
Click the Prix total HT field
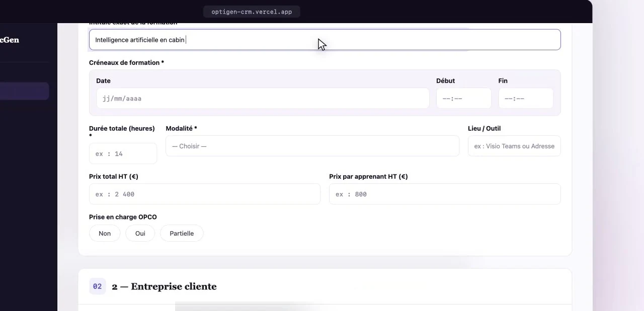[x=204, y=194]
